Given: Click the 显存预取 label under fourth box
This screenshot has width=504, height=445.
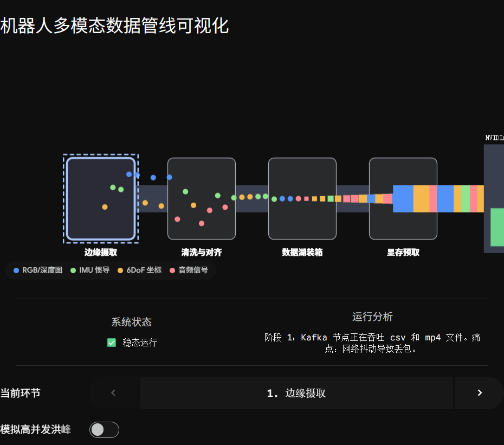Looking at the screenshot, I should [403, 253].
